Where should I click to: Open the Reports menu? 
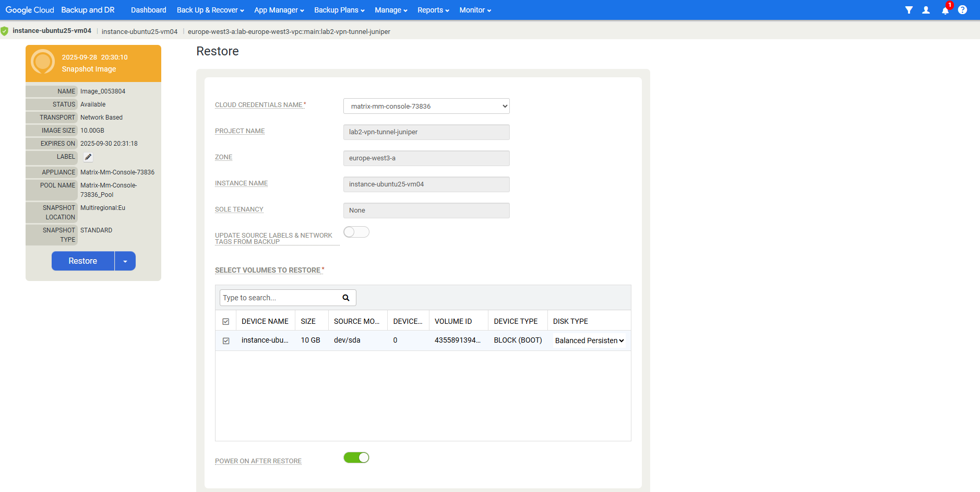(x=433, y=10)
